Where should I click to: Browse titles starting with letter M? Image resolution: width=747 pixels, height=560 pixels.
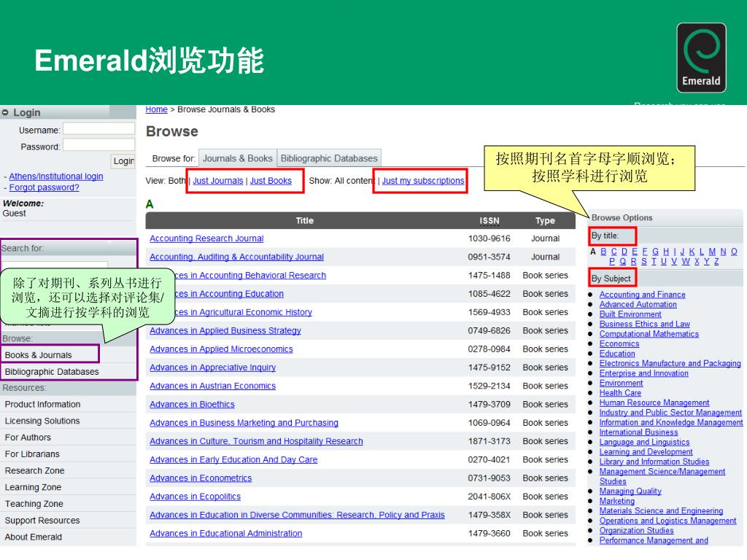(712, 252)
